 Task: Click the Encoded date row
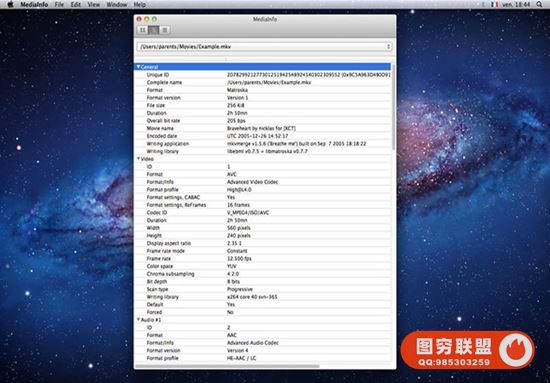coord(262,136)
